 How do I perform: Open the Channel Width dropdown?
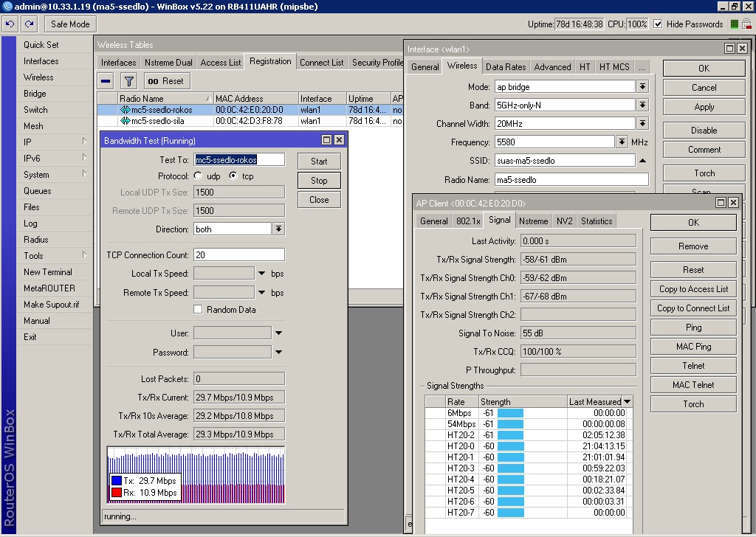(643, 124)
